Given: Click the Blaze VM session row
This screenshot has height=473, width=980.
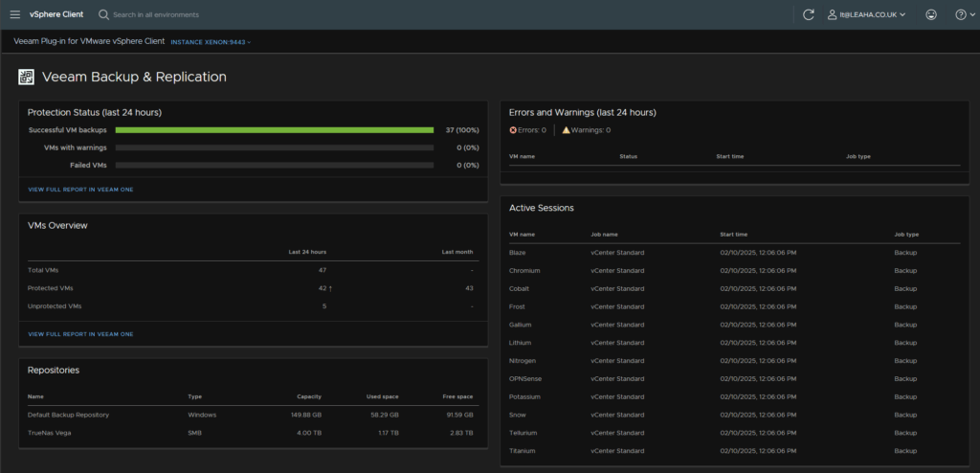Looking at the screenshot, I should click(x=734, y=253).
